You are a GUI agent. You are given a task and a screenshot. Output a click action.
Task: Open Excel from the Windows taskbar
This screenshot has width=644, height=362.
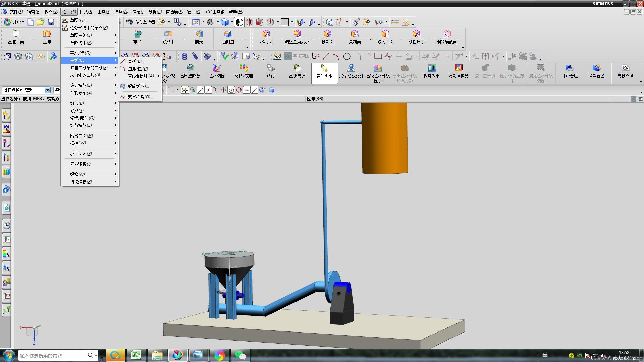[136, 355]
